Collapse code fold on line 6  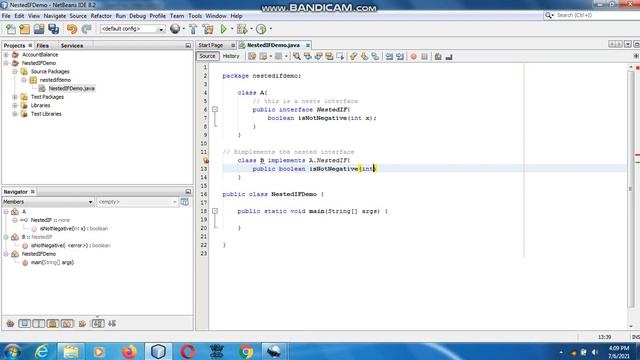pos(215,109)
